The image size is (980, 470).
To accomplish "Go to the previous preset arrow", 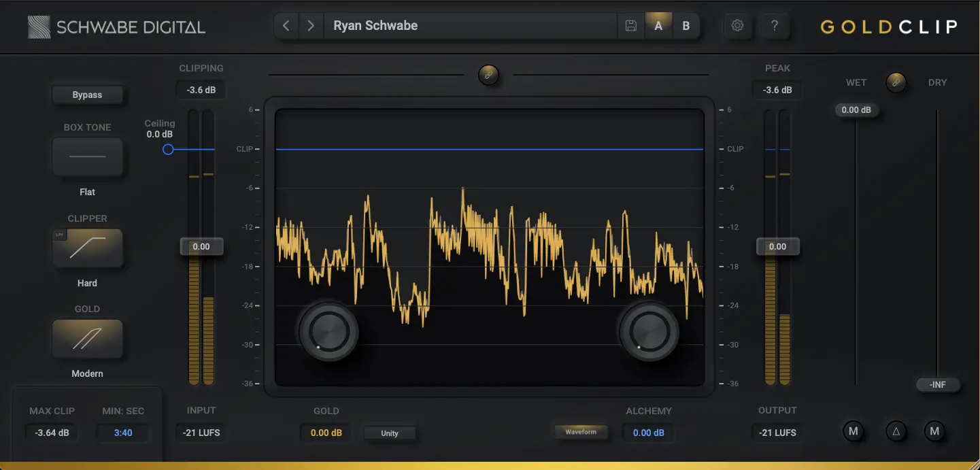I will pos(286,26).
